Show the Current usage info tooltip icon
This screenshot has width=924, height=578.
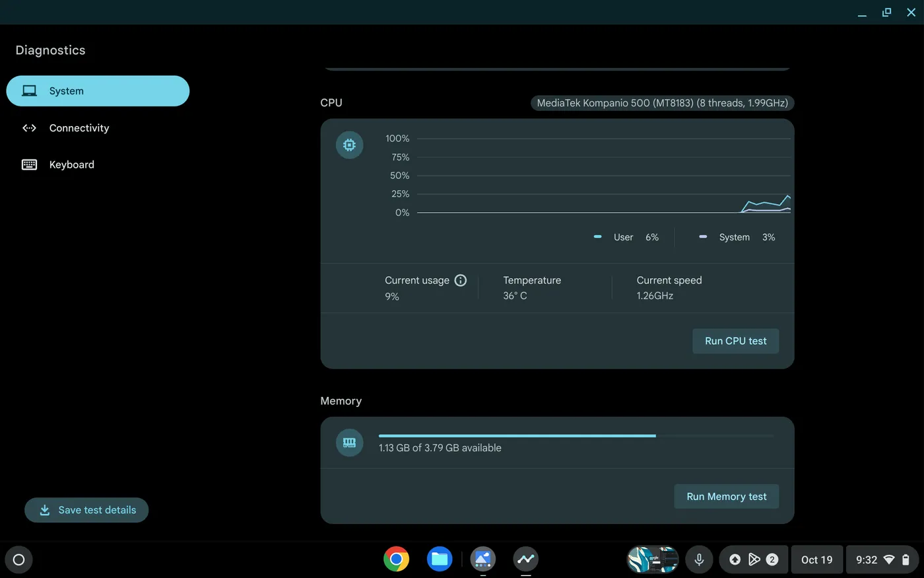coord(461,280)
